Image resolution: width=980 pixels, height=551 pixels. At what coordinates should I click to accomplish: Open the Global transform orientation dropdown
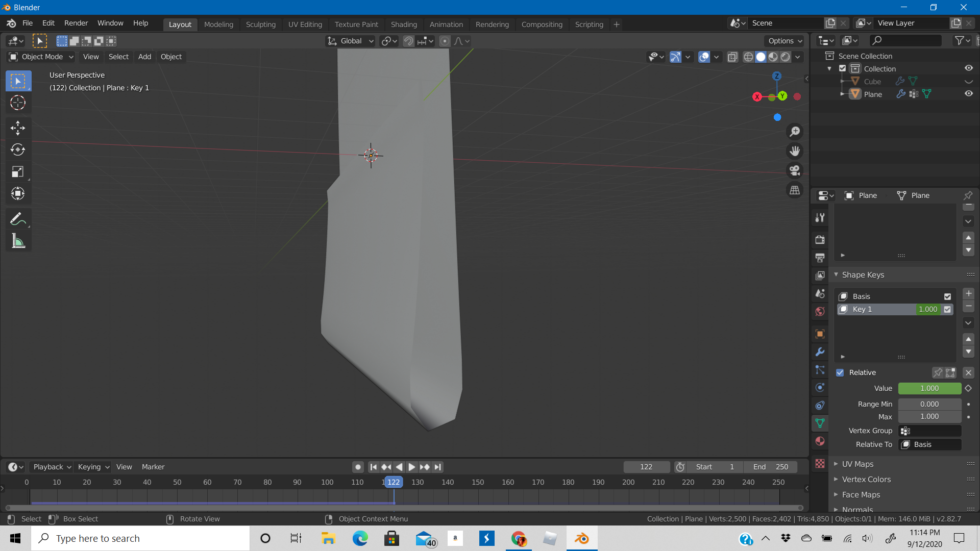[x=350, y=41]
